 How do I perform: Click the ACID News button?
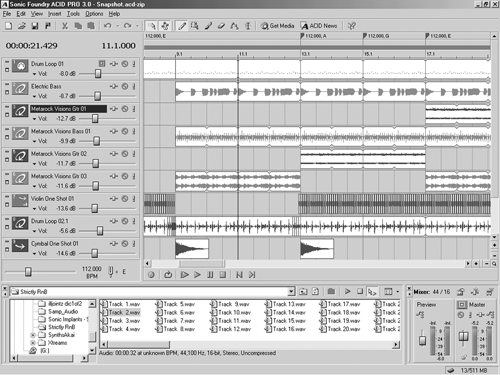319,26
